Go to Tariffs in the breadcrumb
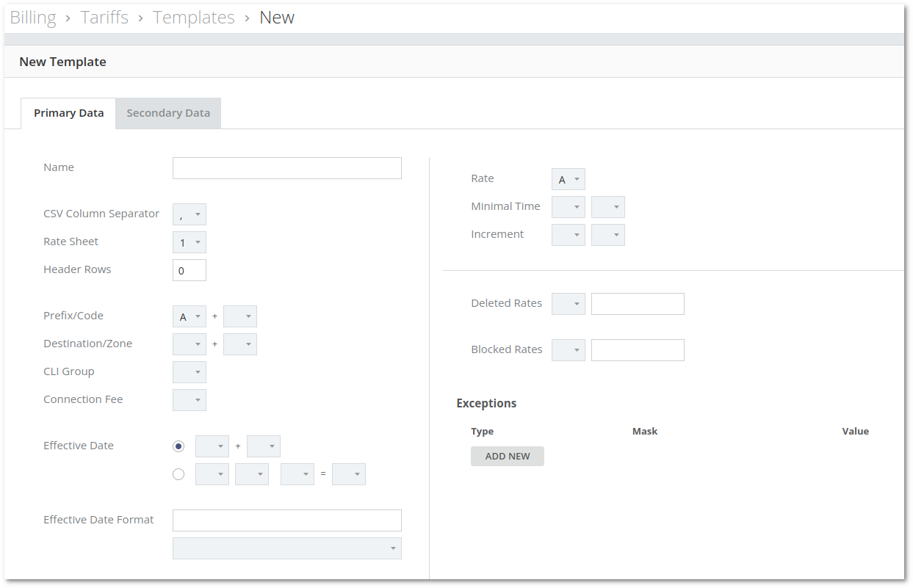Screen dimensions: 913x588 pos(104,18)
